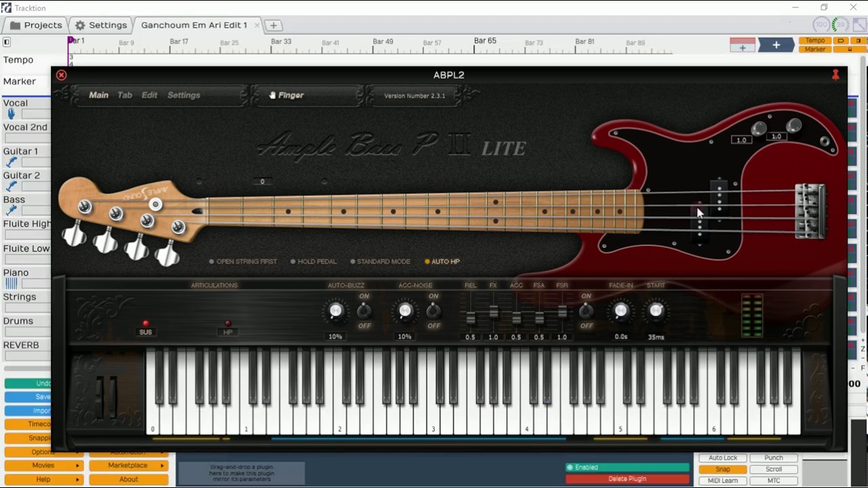The image size is (868, 488).
Task: Open the Movies menu
Action: (43, 466)
